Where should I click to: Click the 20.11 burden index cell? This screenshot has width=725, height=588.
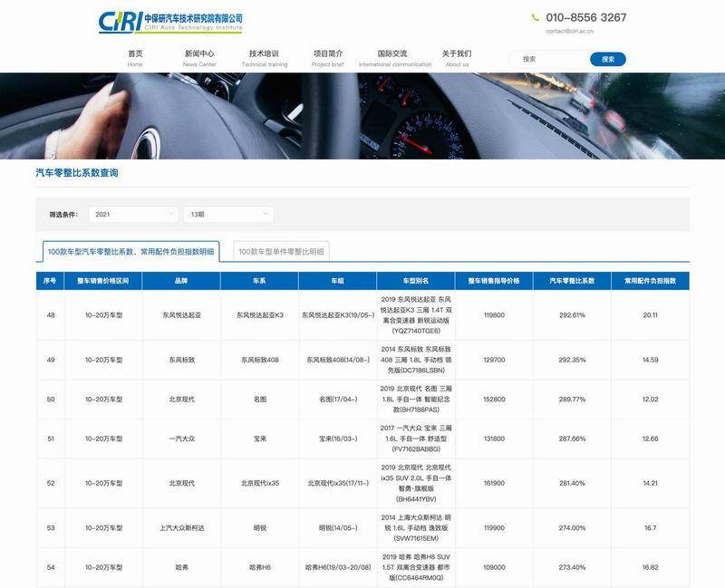650,315
